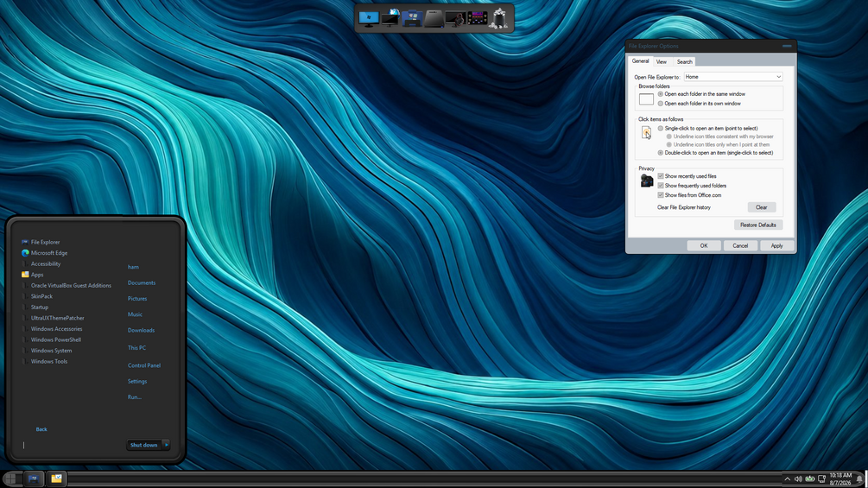The height and width of the screenshot is (488, 868).
Task: Open Settings in Start menu
Action: click(137, 381)
